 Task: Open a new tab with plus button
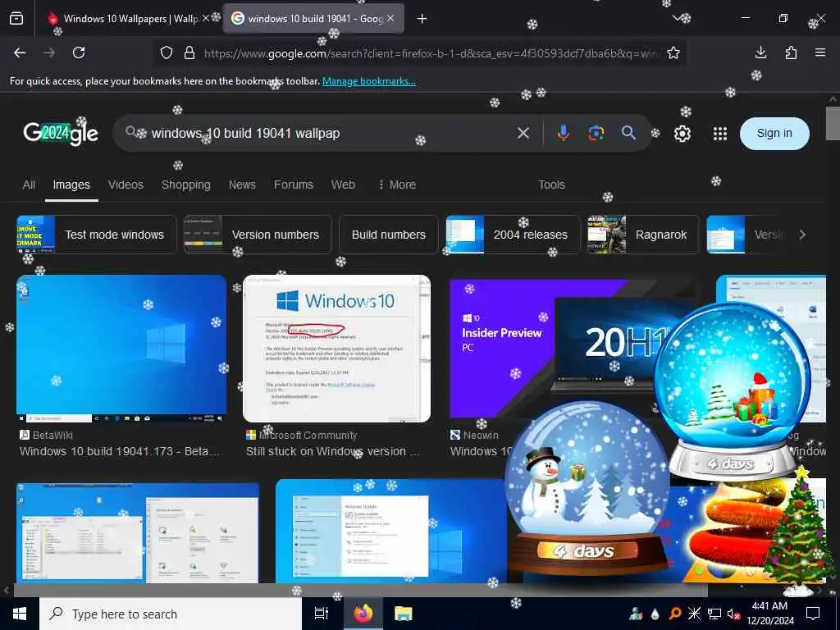click(x=422, y=19)
